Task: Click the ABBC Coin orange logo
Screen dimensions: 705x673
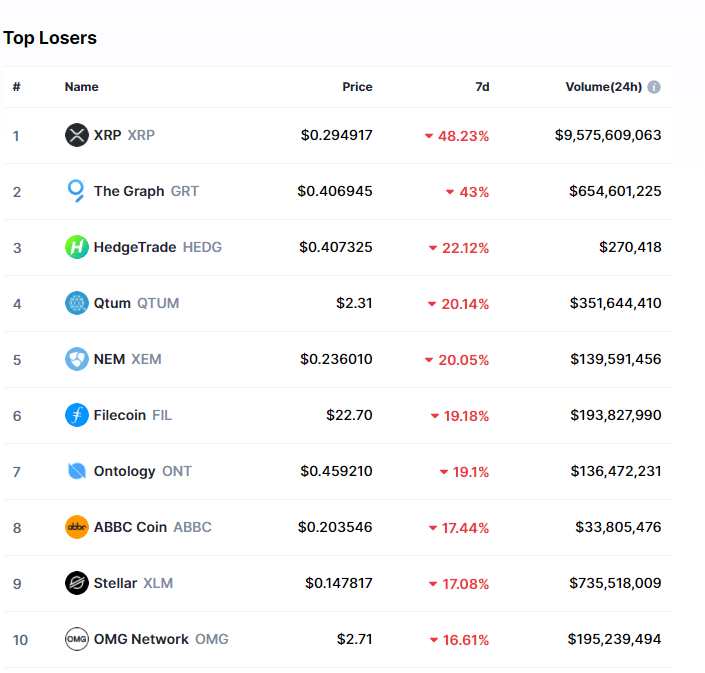Action: tap(77, 527)
